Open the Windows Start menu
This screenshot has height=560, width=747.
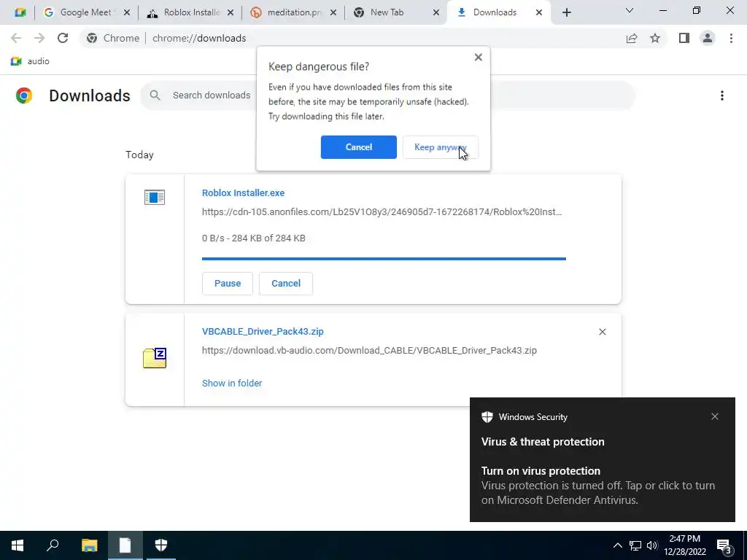coord(18,545)
